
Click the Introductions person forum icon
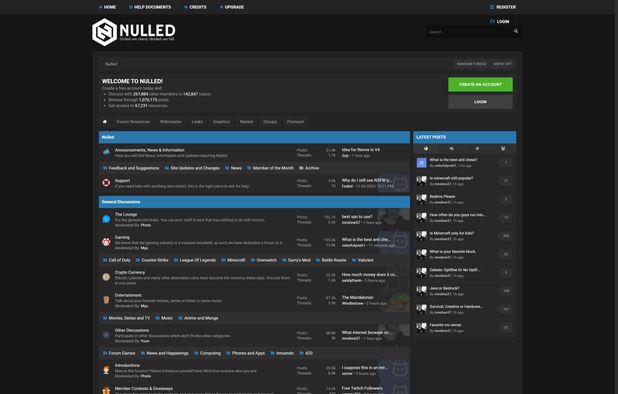[106, 370]
